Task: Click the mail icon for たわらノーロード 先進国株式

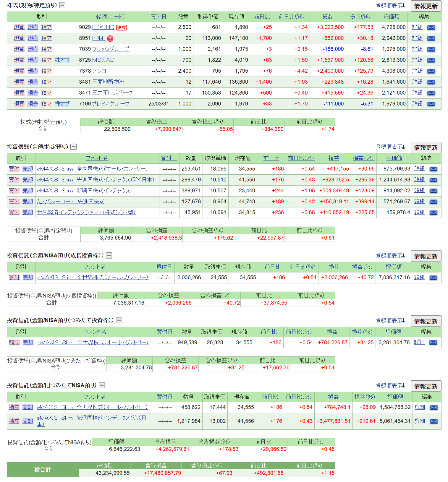Action: 433,202
